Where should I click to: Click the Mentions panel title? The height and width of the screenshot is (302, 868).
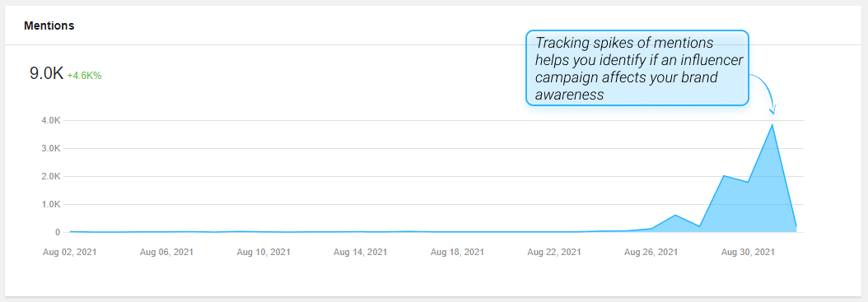(49, 26)
